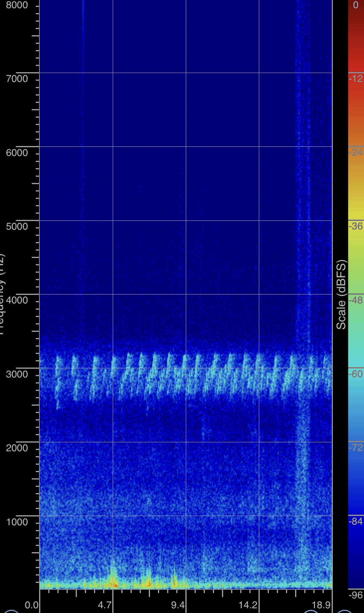Click the 7000 Hz frequency axis label
364x613 pixels.
(17, 79)
